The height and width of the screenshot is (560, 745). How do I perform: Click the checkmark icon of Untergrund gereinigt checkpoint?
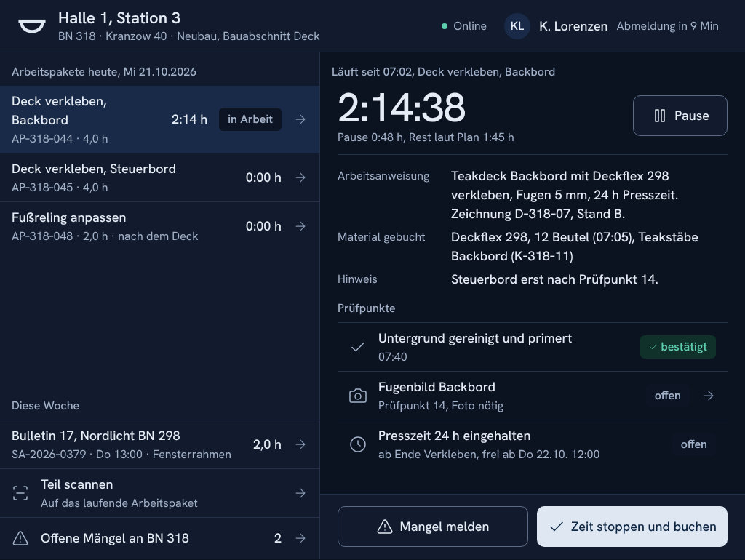click(358, 347)
